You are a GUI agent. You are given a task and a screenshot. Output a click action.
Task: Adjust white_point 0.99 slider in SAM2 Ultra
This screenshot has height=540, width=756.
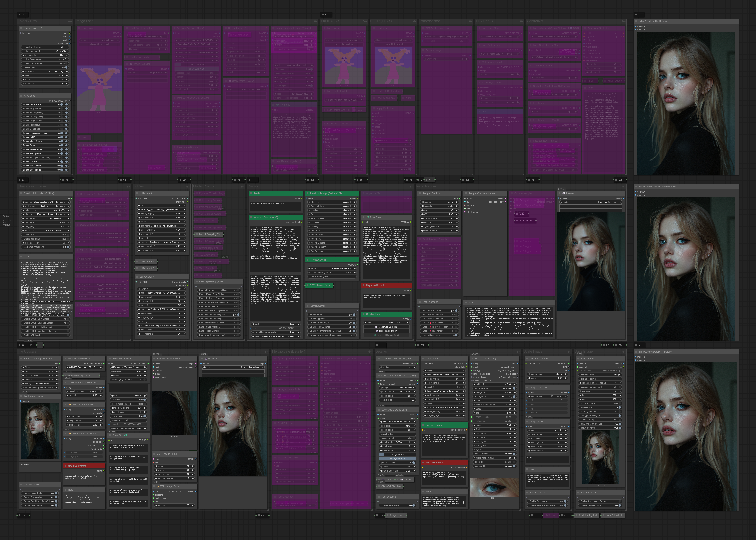[397, 459]
